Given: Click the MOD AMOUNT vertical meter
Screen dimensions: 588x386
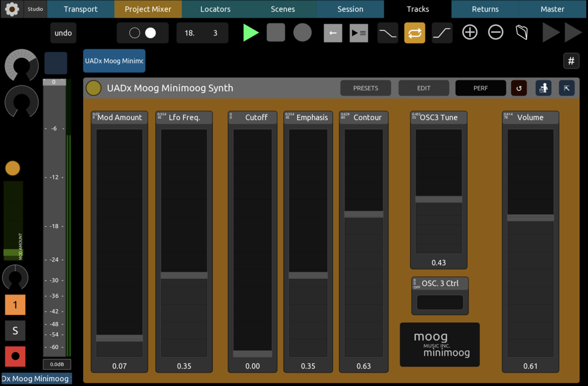Looking at the screenshot, I should (13, 221).
